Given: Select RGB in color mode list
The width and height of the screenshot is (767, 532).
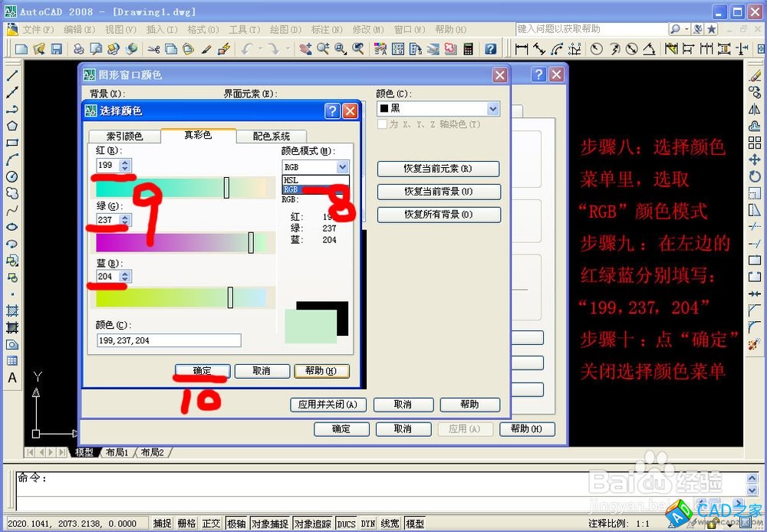Looking at the screenshot, I should click(291, 189).
